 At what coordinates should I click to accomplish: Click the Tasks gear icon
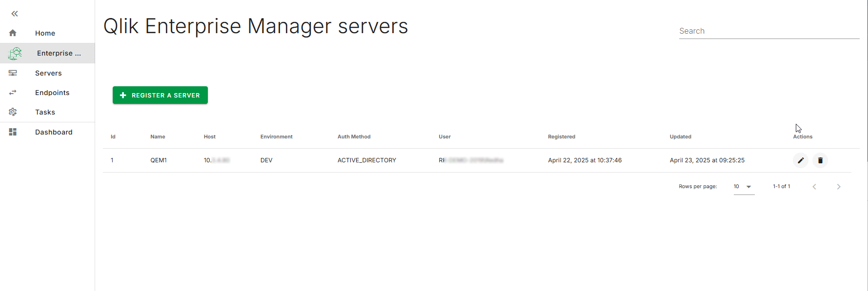13,112
